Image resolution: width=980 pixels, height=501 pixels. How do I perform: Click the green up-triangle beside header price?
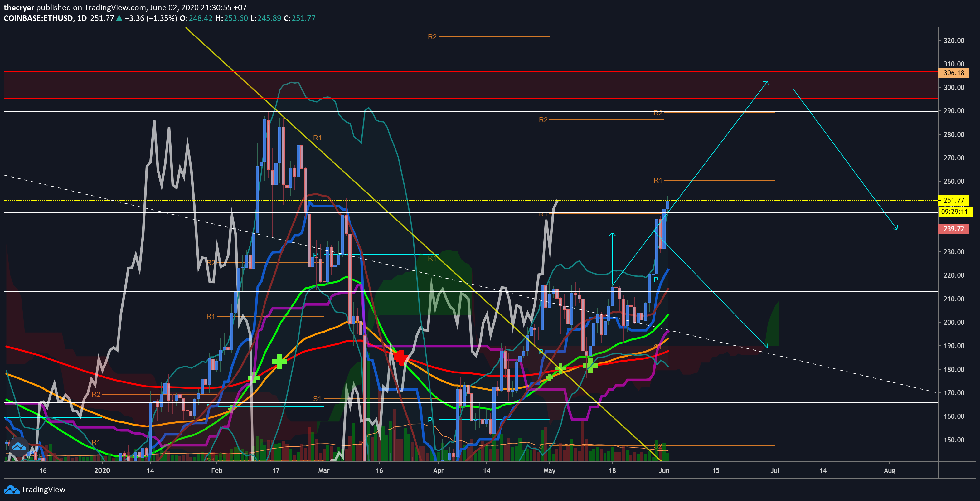tap(119, 18)
